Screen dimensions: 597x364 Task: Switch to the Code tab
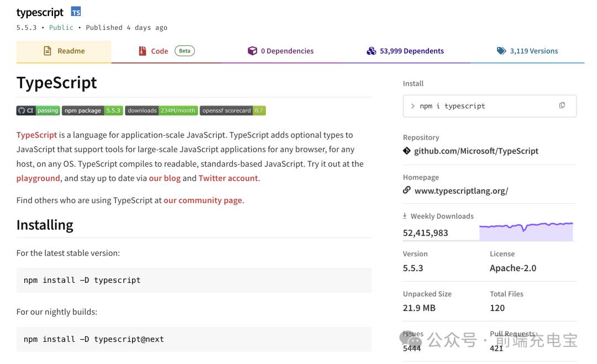click(166, 51)
